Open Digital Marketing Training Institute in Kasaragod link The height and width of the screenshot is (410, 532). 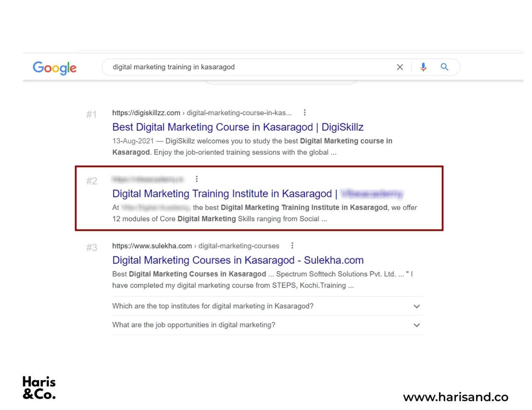tap(258, 194)
